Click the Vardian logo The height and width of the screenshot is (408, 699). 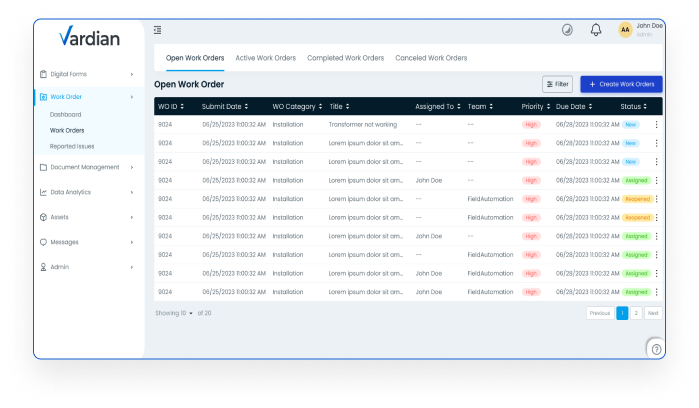click(89, 37)
